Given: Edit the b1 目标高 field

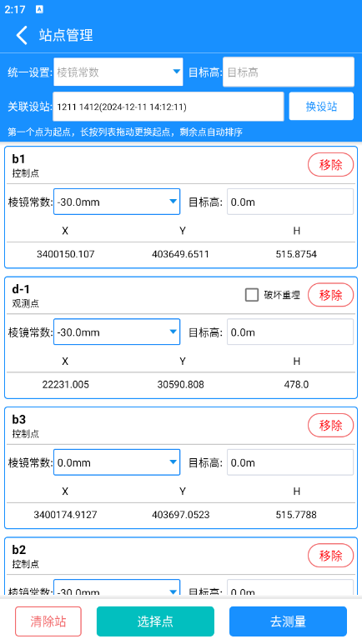Looking at the screenshot, I should pos(290,202).
